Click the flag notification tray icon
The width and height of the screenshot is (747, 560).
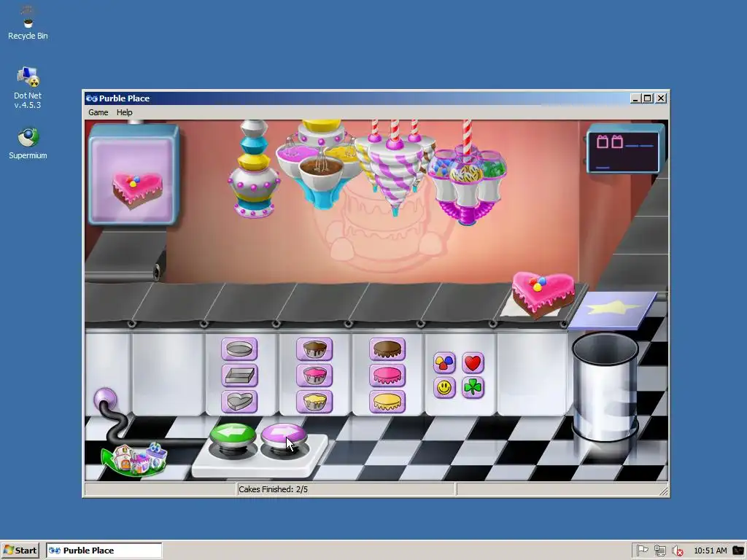(x=642, y=551)
